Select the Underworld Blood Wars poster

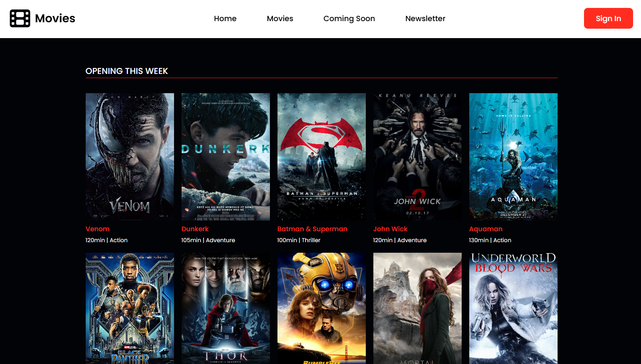513,308
